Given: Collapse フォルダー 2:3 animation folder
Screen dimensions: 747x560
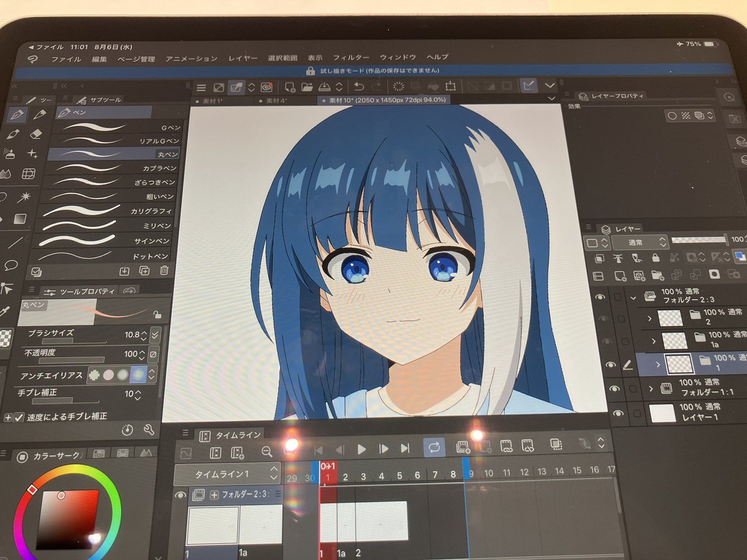Looking at the screenshot, I should [x=633, y=297].
